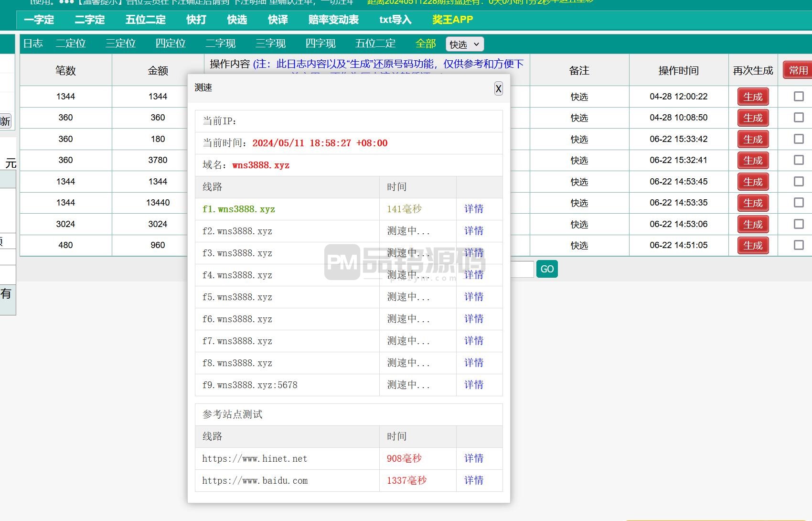The image size is (812, 521).
Task: Open the txt导入 menu item
Action: pos(395,20)
